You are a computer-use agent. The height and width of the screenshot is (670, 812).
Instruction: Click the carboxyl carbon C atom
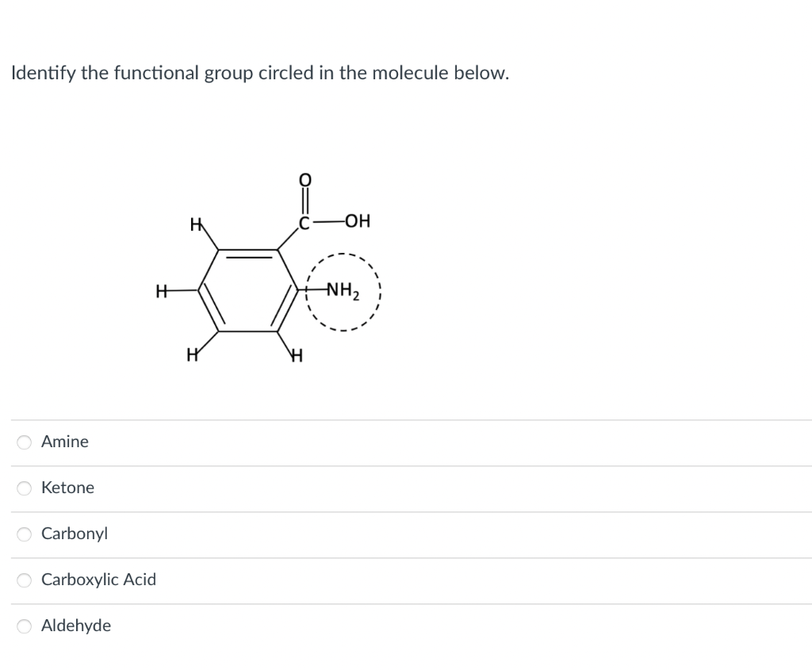coord(304,221)
